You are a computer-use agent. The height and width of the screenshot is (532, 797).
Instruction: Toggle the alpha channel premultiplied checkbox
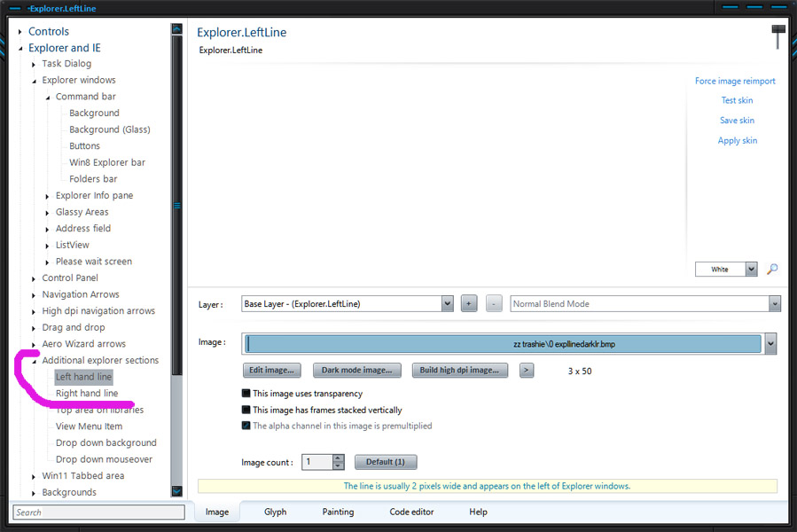(x=246, y=426)
